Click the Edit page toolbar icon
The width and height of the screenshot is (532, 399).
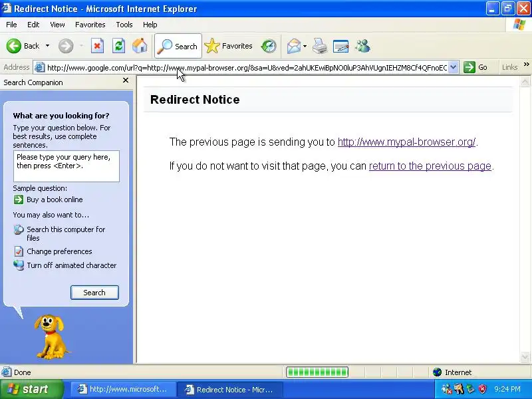pyautogui.click(x=341, y=46)
